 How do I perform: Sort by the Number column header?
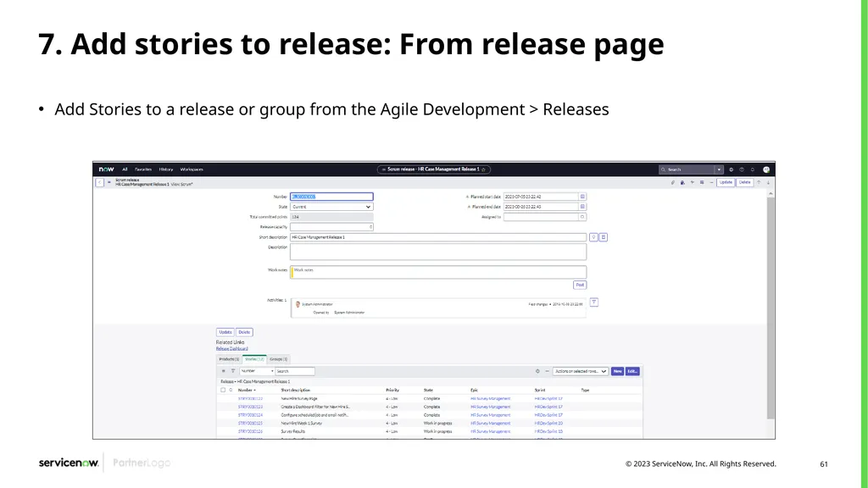click(247, 390)
